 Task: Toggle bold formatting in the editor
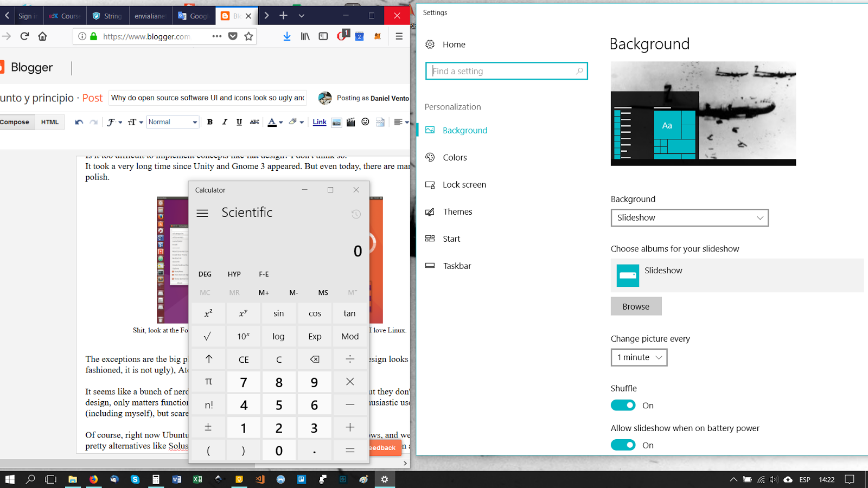(210, 122)
